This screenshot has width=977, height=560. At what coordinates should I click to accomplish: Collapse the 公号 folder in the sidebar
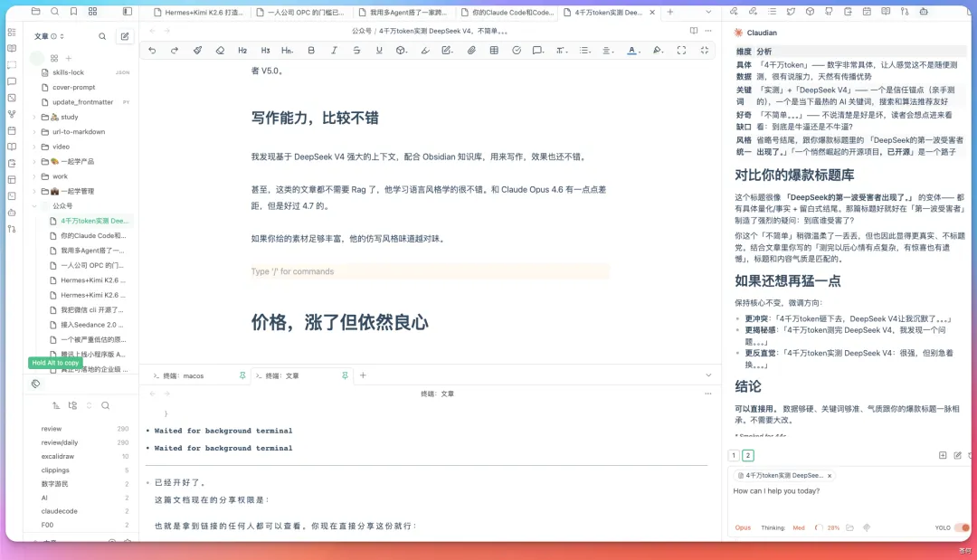pos(33,206)
